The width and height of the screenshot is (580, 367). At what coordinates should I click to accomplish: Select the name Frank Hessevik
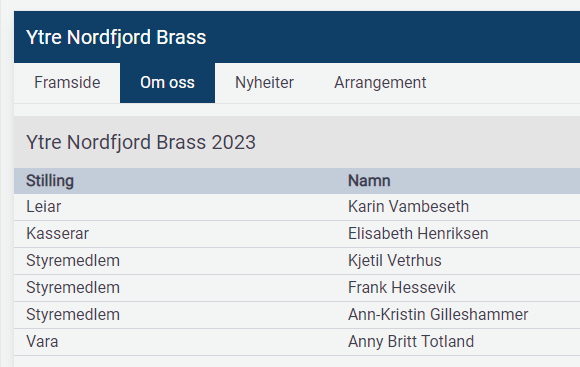click(x=402, y=287)
